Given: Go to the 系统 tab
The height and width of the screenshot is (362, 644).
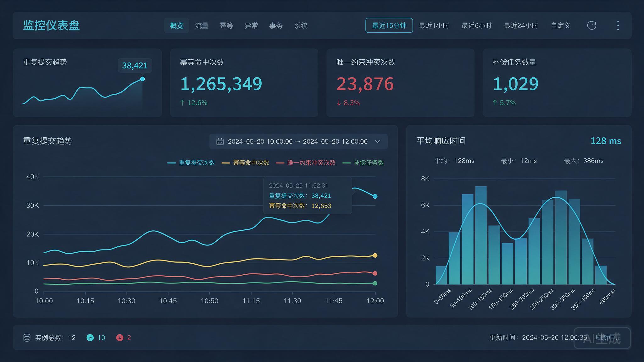Looking at the screenshot, I should tap(301, 25).
